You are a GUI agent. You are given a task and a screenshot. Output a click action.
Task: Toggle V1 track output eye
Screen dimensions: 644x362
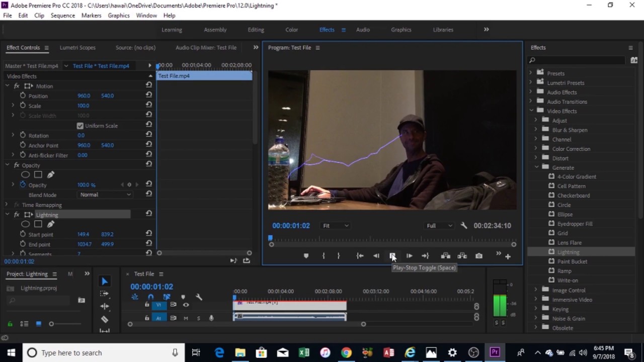186,305
